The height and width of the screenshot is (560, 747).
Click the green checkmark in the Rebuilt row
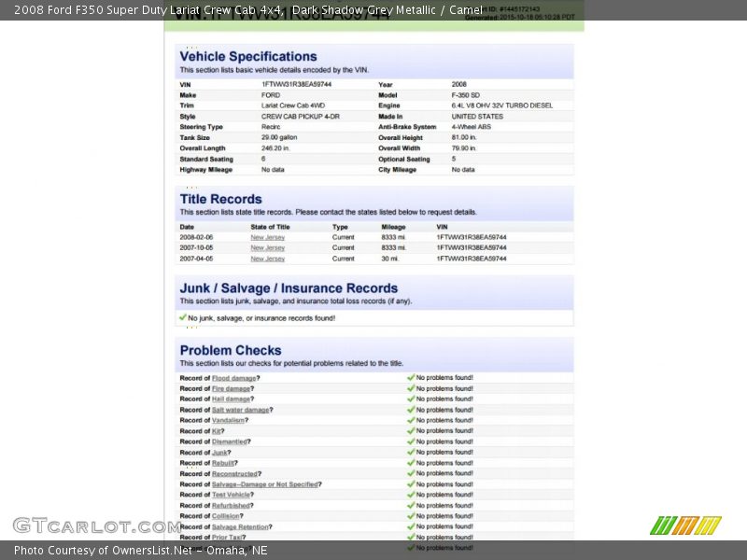point(411,463)
